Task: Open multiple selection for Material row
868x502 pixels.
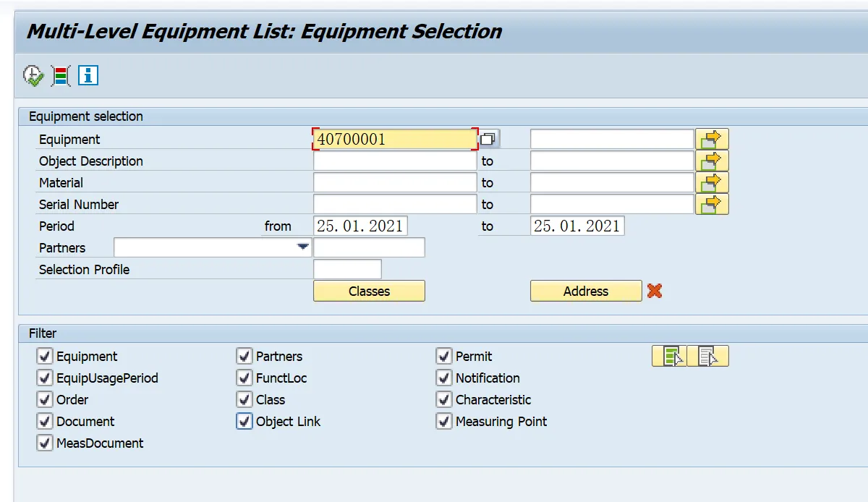Action: click(712, 182)
